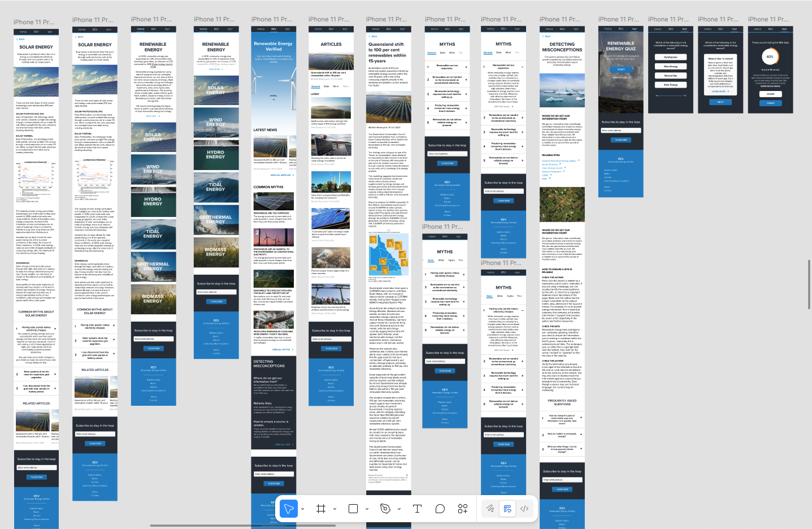
Task: Select the Move tool in the toolbar
Action: (289, 509)
